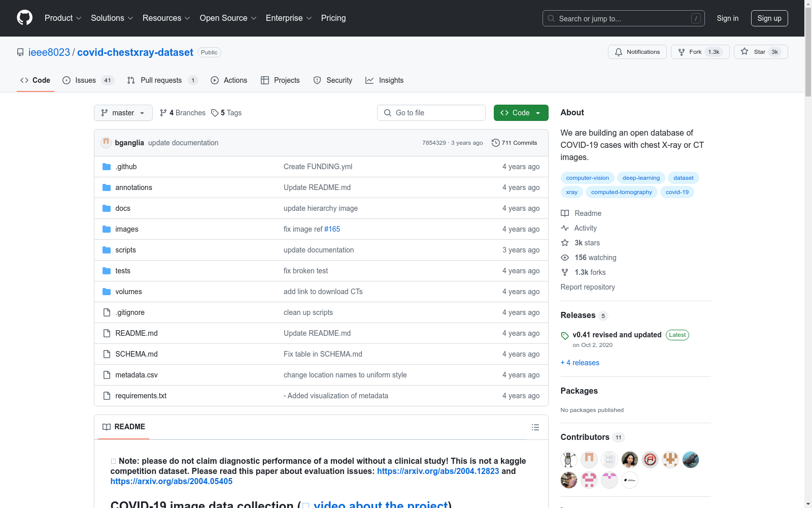Click the Sign up button

[769, 18]
